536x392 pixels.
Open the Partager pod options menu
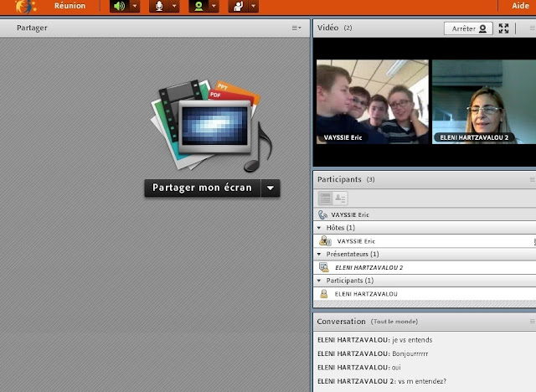click(296, 28)
